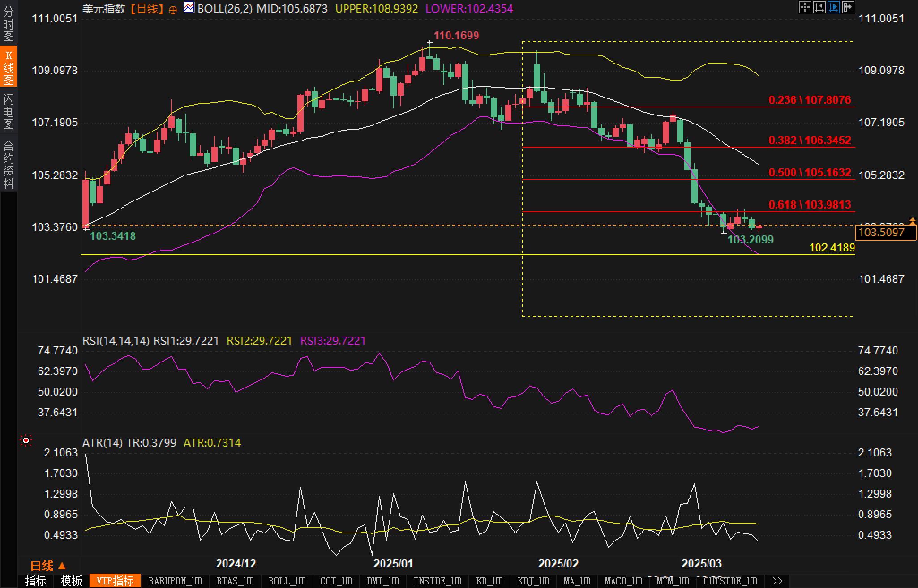This screenshot has width=918, height=588.
Task: Click the crosshair cursor icon at top right
Action: pos(805,7)
